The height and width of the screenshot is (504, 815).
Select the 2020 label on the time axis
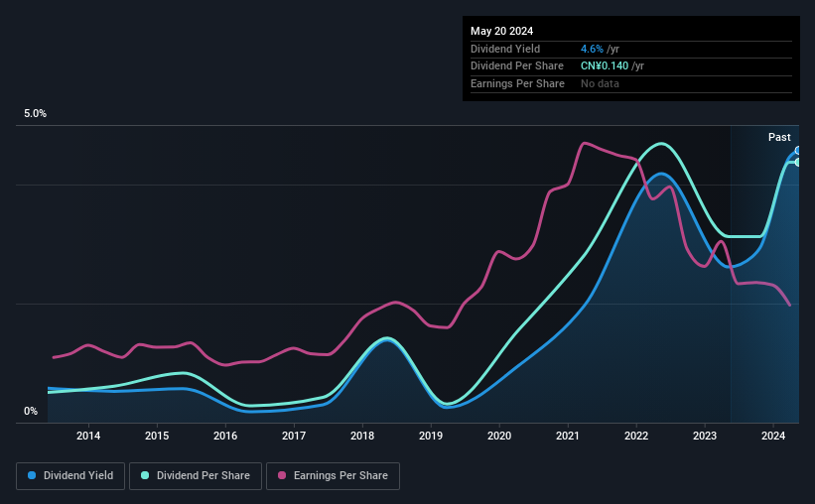pyautogui.click(x=499, y=436)
